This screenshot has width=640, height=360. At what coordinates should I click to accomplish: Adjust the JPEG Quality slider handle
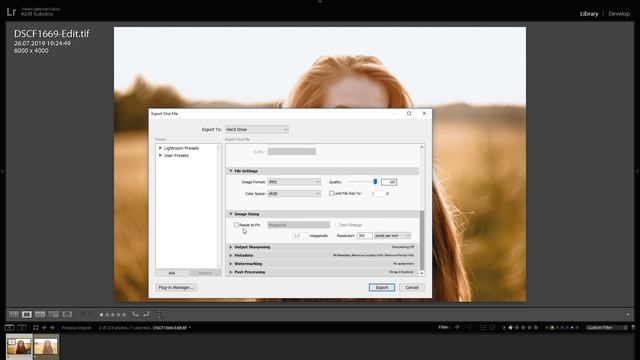tap(375, 182)
